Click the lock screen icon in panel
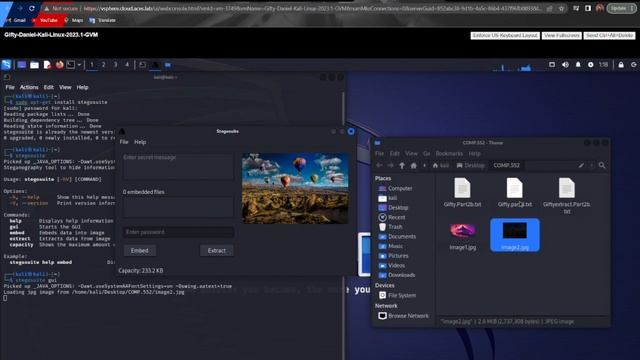Screen dimensions: 640x360 coord(621,64)
